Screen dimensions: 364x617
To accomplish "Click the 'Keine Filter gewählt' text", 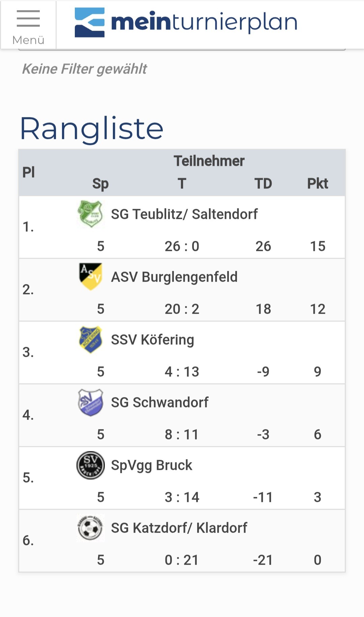I will point(85,69).
